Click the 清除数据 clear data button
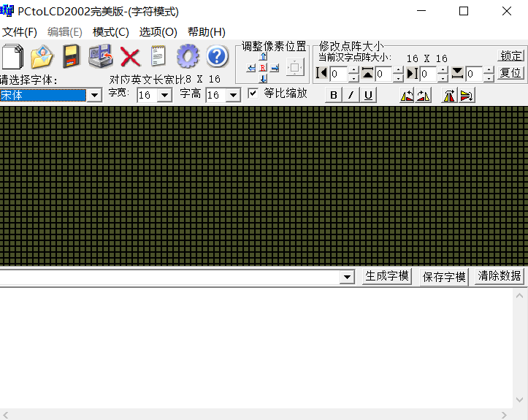This screenshot has height=420, width=528. (x=500, y=277)
